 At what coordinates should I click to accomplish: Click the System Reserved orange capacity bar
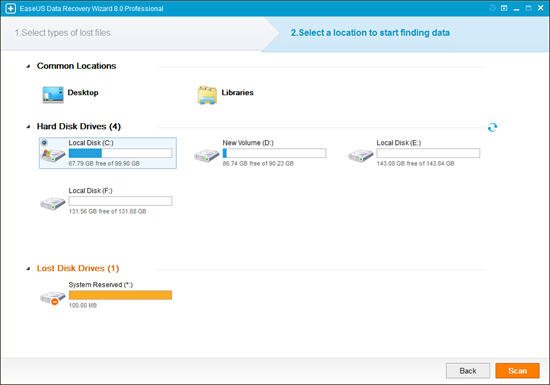click(x=120, y=295)
